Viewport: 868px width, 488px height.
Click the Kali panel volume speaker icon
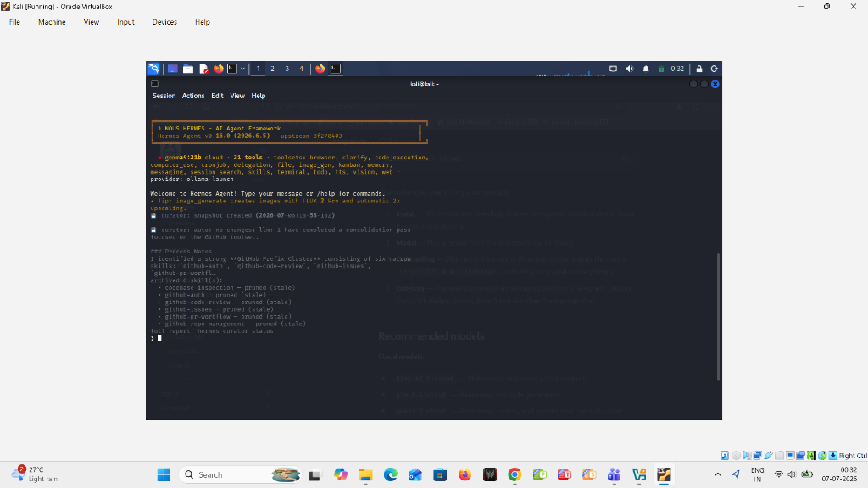click(x=630, y=69)
